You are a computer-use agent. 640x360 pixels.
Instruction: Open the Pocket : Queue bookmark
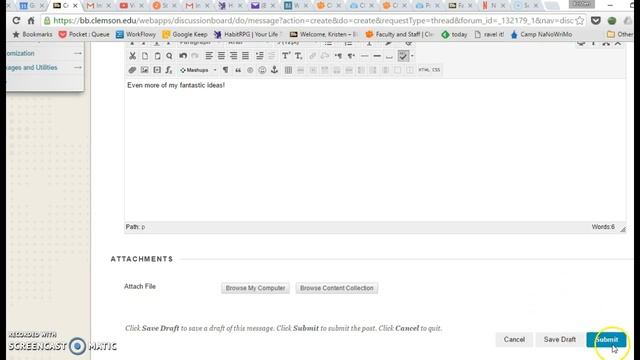click(84, 35)
